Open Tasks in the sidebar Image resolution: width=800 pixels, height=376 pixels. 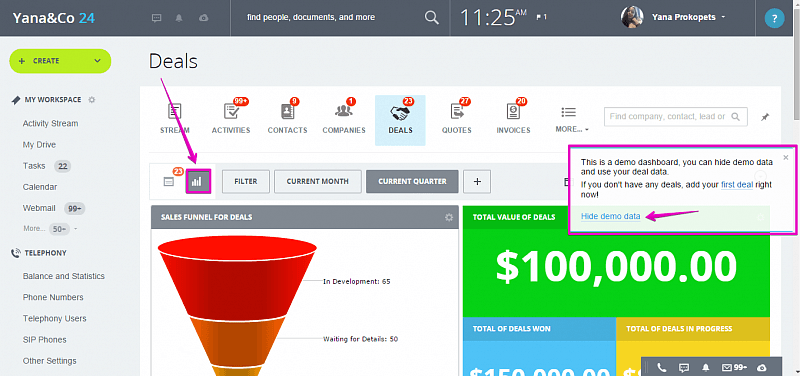pos(34,166)
